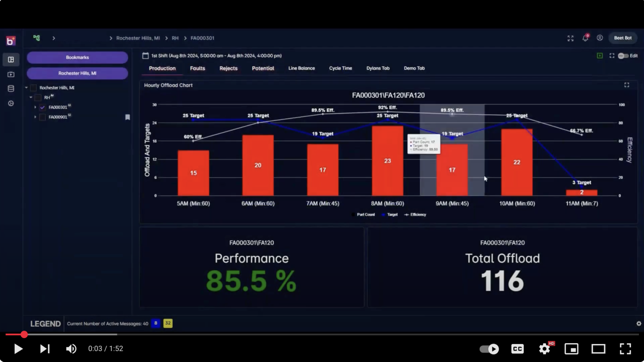Open the Cycle Time tab
Screen dimensions: 644x362
pos(340,68)
